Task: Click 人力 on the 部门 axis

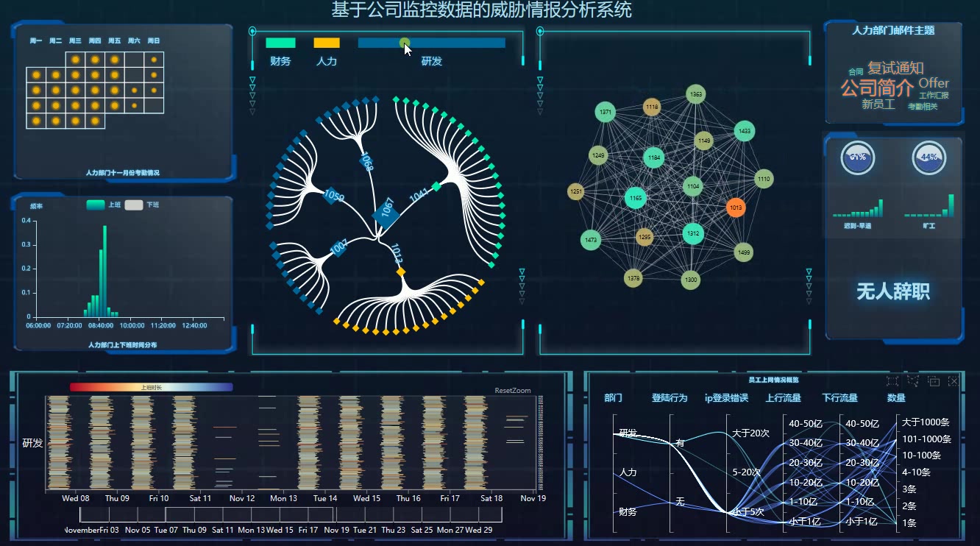Action: pos(628,472)
